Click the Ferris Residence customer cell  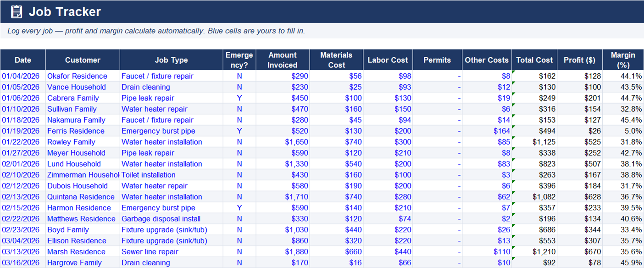pyautogui.click(x=83, y=131)
